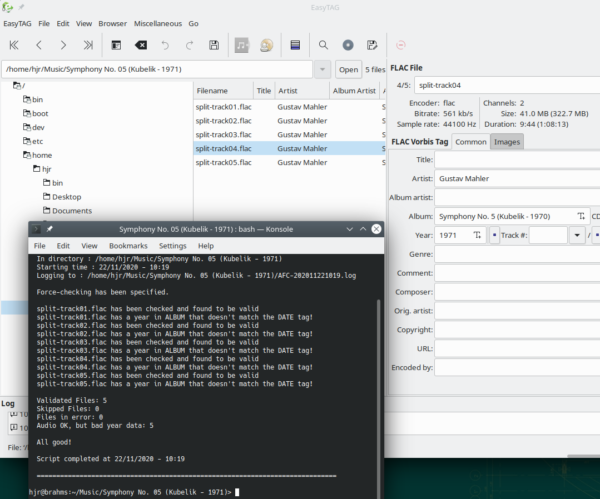This screenshot has height=499, width=600.
Task: Sort by Title column header
Action: tap(264, 91)
